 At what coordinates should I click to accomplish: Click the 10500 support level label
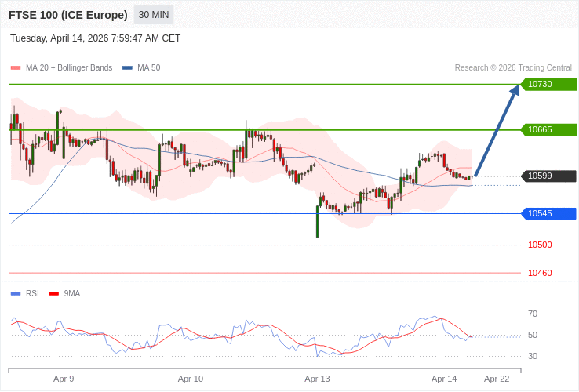pyautogui.click(x=540, y=245)
